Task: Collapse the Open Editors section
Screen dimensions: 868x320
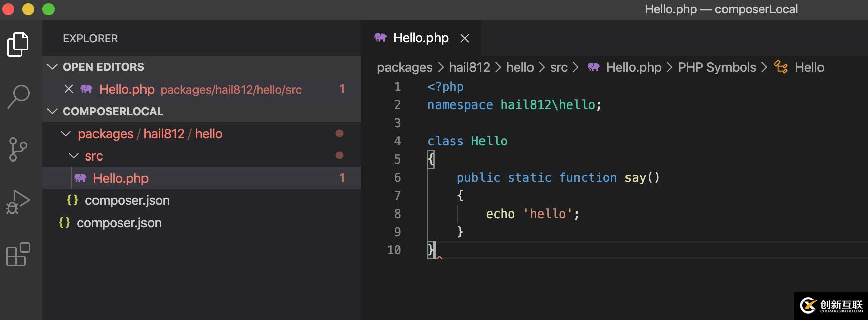Action: (52, 67)
